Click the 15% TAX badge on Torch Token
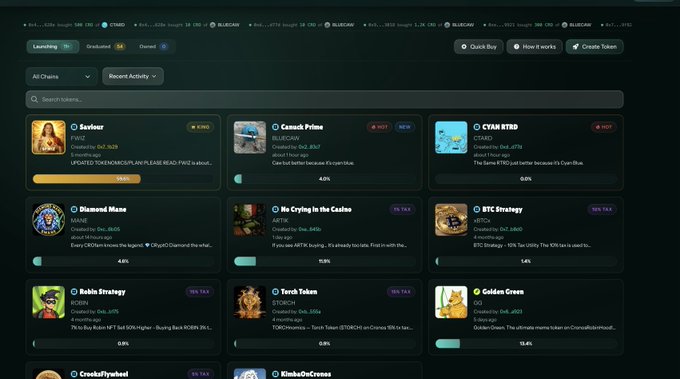The height and width of the screenshot is (379, 680). tap(401, 292)
